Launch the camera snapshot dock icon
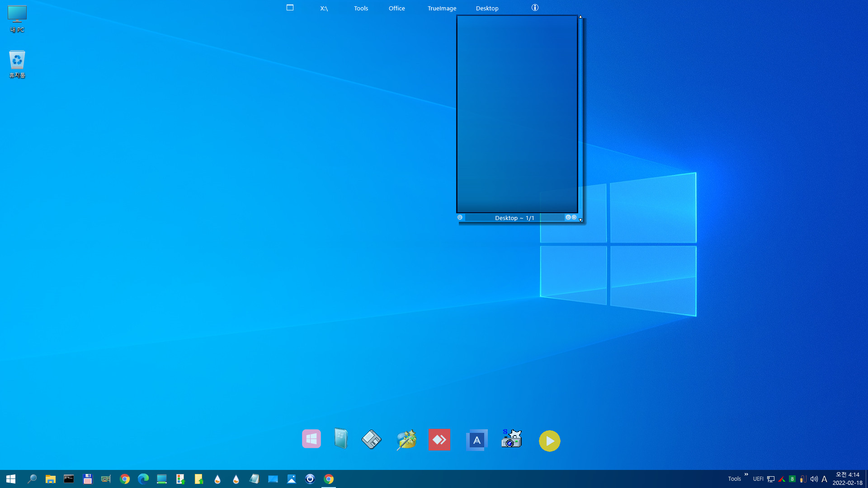The image size is (868, 488). (511, 438)
